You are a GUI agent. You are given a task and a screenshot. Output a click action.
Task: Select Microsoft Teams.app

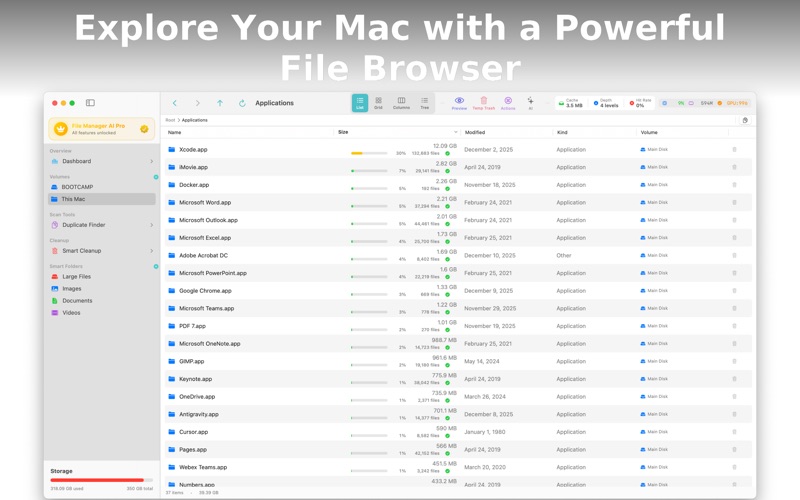pyautogui.click(x=458, y=309)
